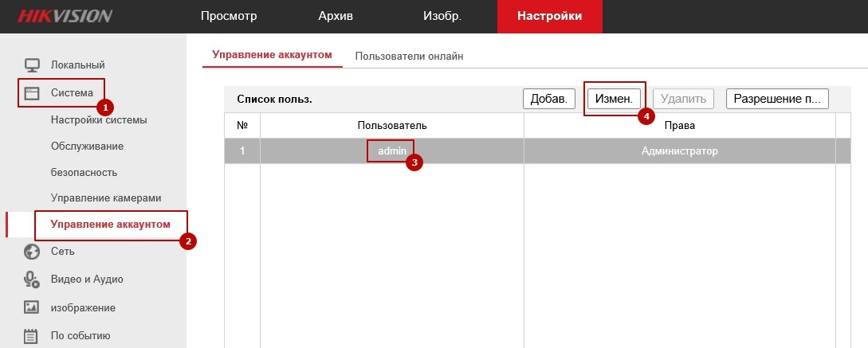Open the Просмотр live view tab

tap(228, 16)
